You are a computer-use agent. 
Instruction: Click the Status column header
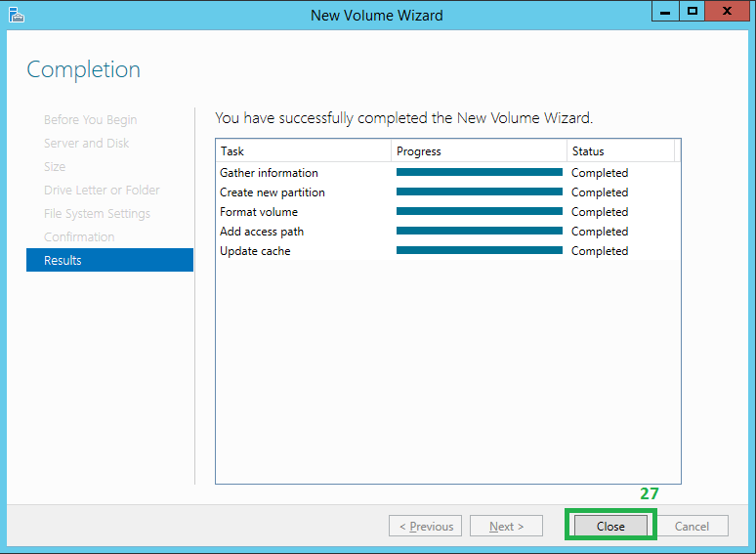click(619, 150)
